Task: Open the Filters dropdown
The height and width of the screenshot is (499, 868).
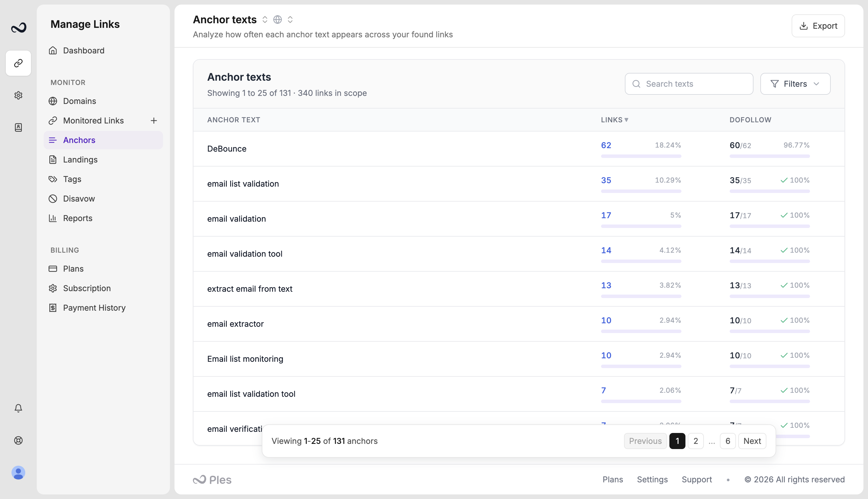Action: click(795, 84)
